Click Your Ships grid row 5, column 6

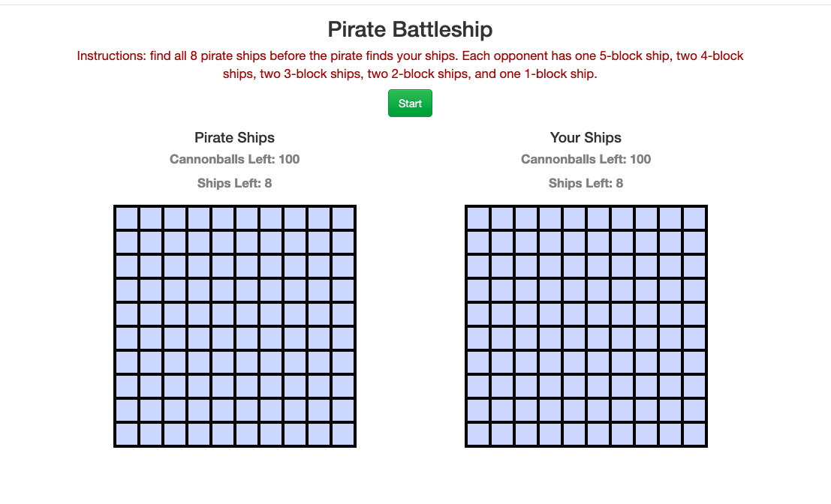[x=598, y=314]
